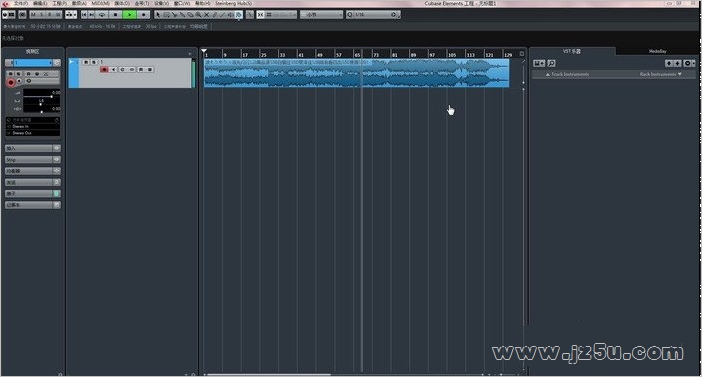This screenshot has height=377, width=702.
Task: Click the green Play transport button
Action: (x=130, y=14)
